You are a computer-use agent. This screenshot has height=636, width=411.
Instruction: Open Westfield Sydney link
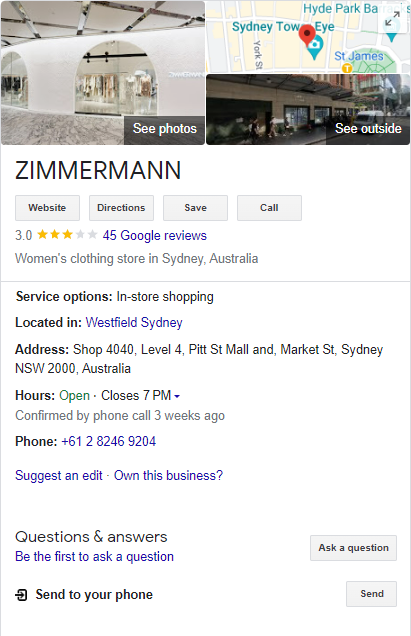134,322
